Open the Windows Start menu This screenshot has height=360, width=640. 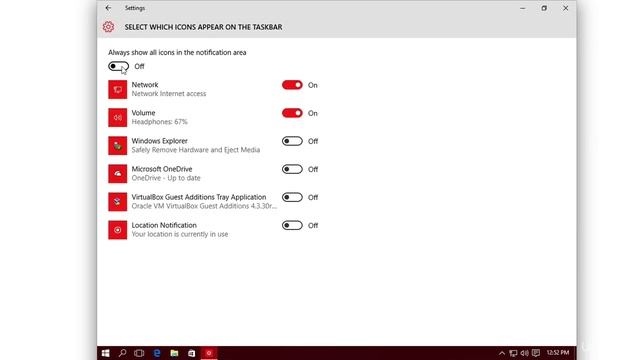[x=105, y=353]
